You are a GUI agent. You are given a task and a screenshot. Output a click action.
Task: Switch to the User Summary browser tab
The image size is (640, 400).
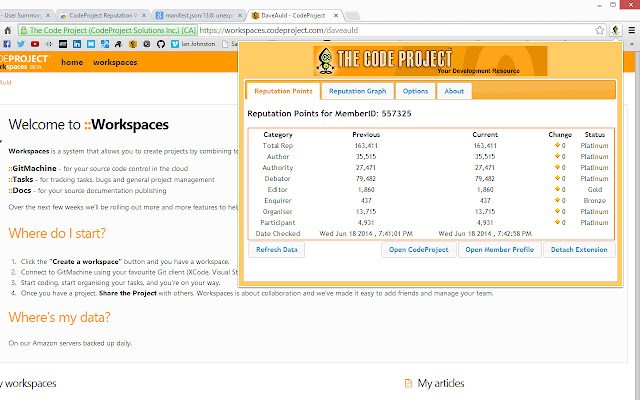24,16
